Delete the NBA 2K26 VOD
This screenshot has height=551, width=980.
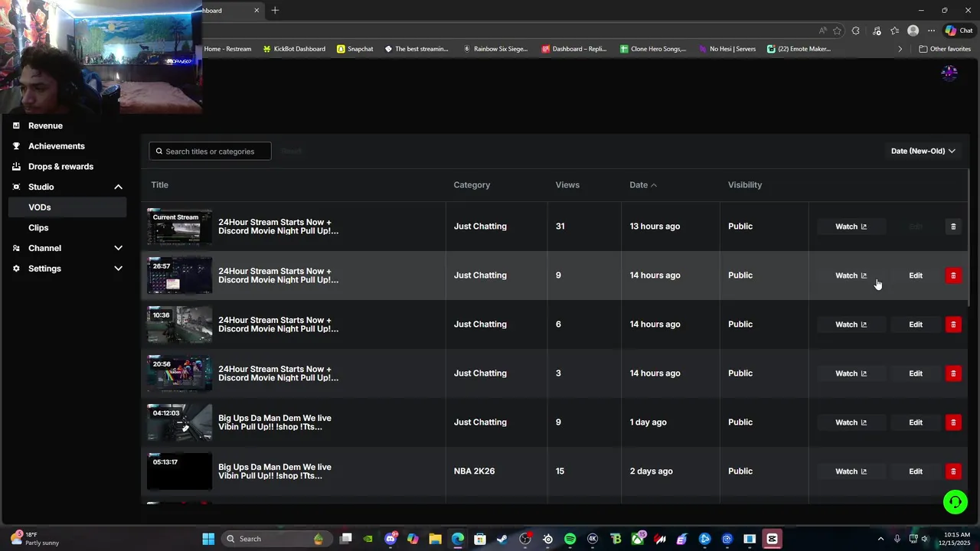click(953, 471)
